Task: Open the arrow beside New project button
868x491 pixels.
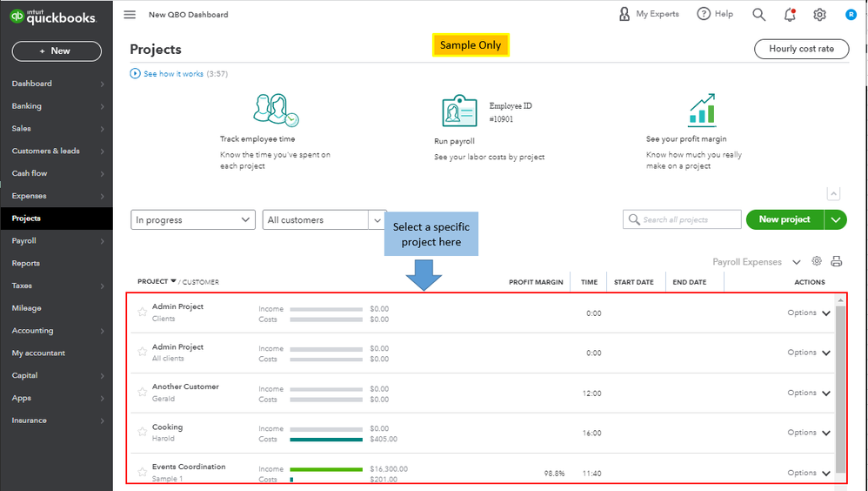Action: 836,220
